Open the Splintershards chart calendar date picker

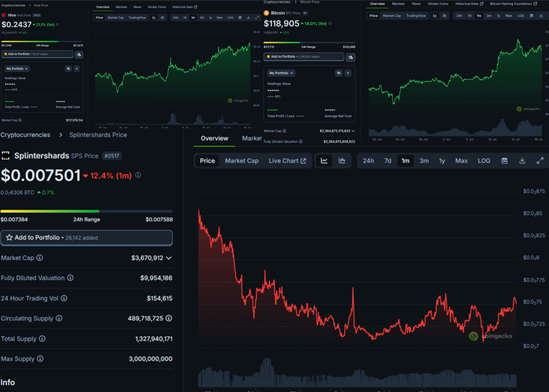click(x=504, y=161)
